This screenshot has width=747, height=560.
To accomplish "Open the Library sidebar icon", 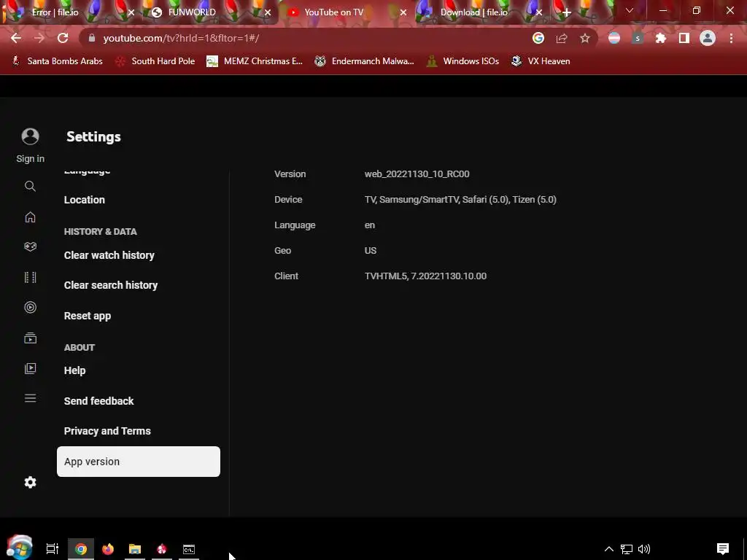I will [30, 368].
